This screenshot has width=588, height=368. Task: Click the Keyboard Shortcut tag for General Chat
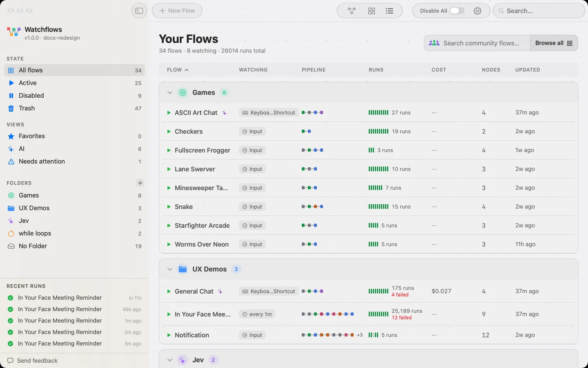pos(269,291)
